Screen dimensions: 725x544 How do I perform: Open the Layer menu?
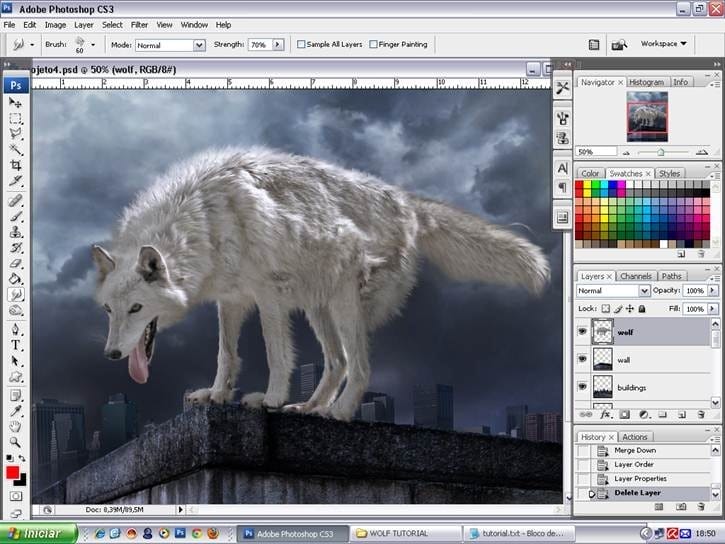coord(84,25)
